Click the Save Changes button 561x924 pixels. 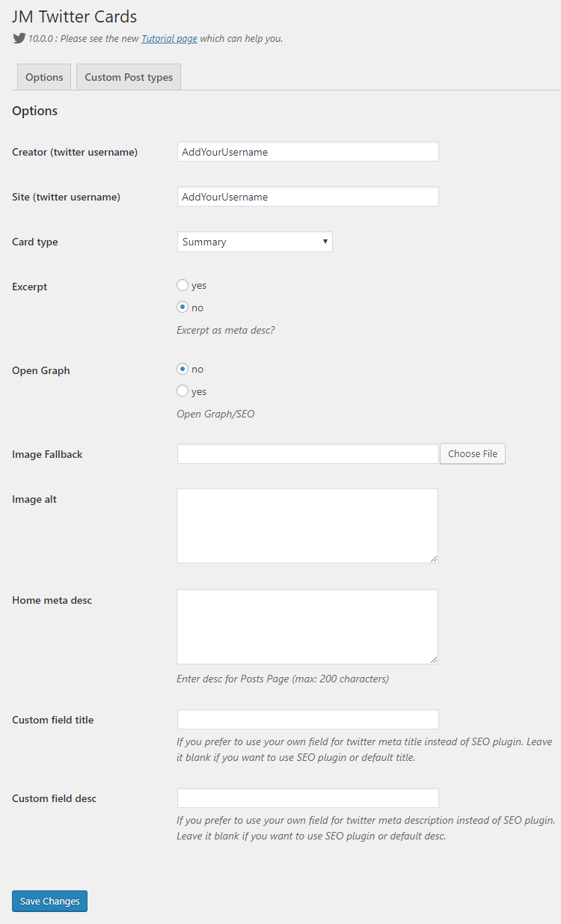tap(49, 902)
